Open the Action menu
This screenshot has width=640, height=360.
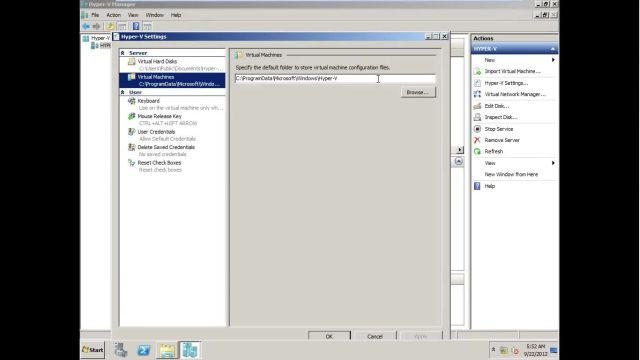pos(113,15)
